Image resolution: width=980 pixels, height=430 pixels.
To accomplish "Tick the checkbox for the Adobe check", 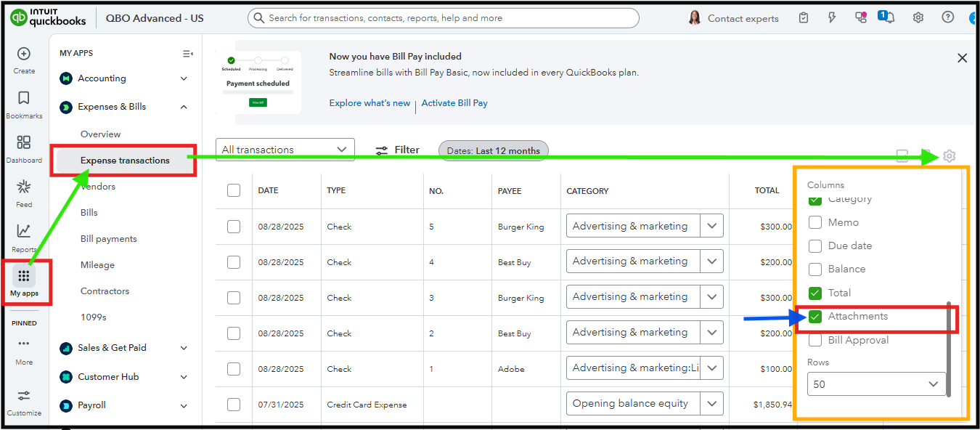I will click(234, 369).
